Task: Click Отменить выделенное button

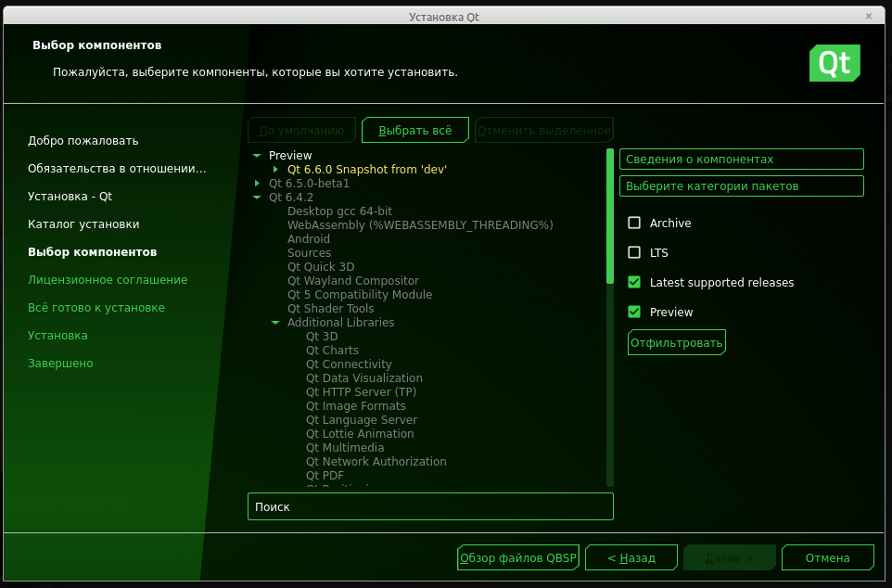Action: (x=544, y=131)
